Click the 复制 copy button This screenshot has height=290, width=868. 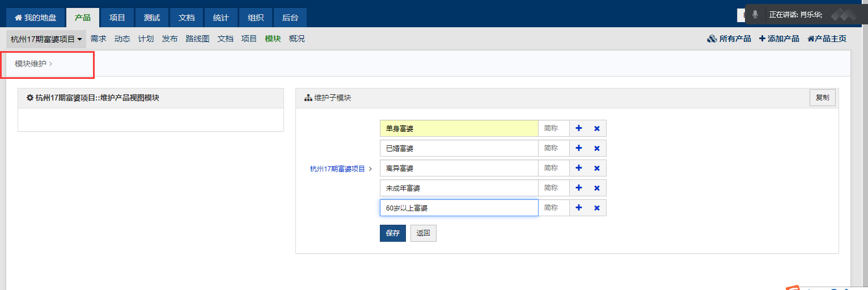822,98
